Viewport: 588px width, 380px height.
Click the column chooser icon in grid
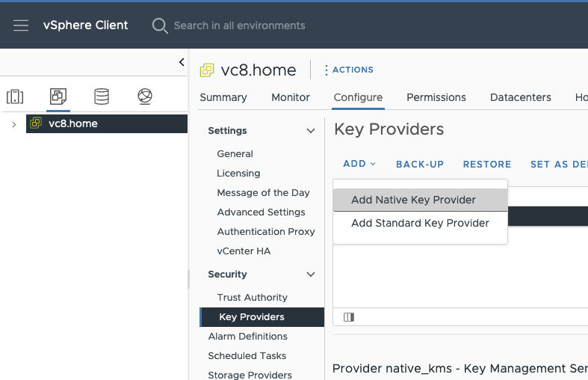point(349,317)
